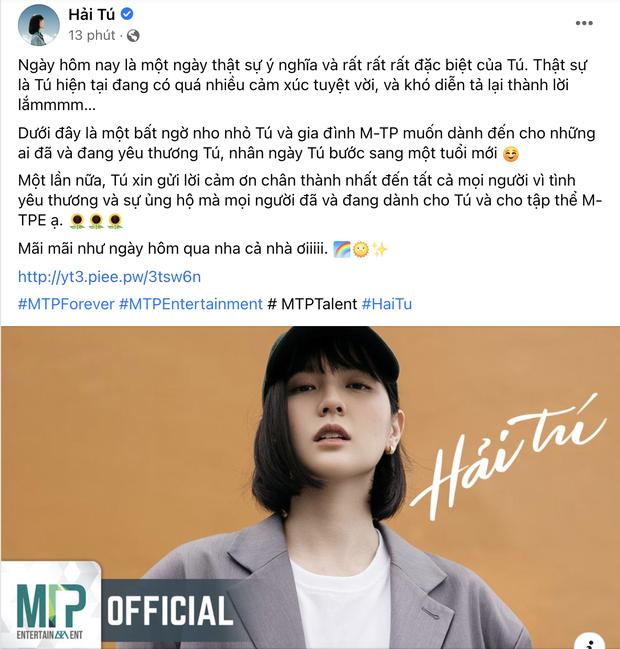Screen dimensions: 620x649
Task: Click the rainbow emoji
Action: click(x=342, y=250)
